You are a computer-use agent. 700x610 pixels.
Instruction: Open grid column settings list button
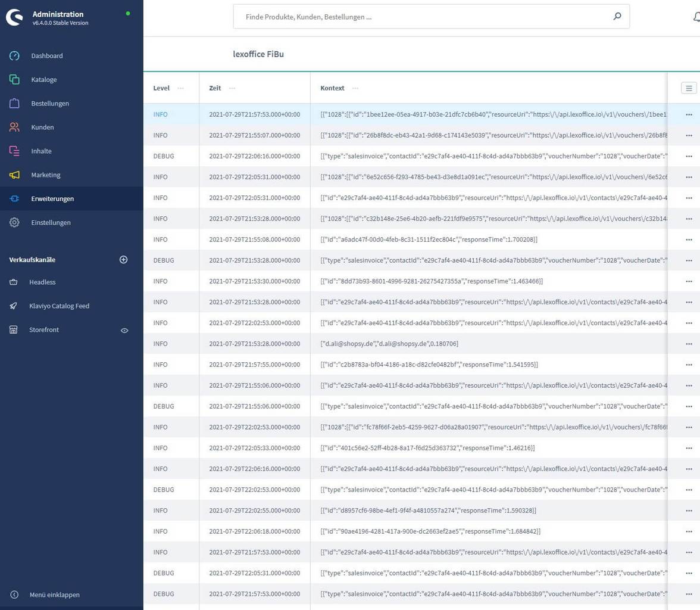(689, 88)
